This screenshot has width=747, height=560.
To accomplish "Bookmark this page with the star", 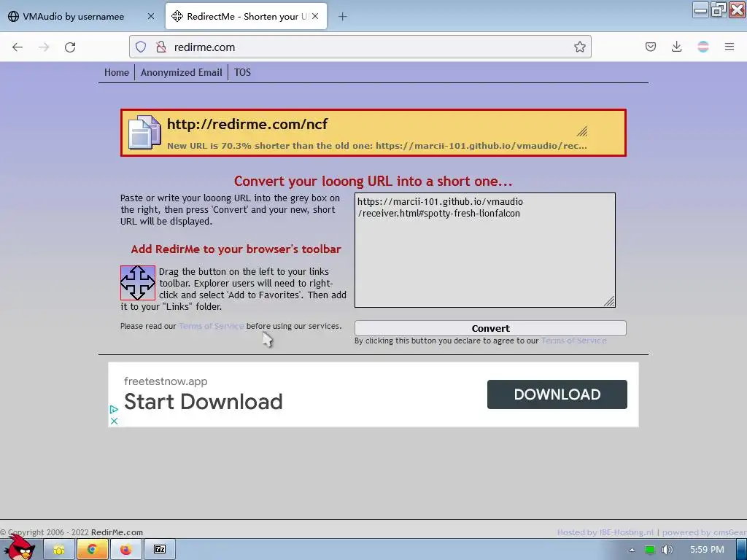I will (579, 47).
